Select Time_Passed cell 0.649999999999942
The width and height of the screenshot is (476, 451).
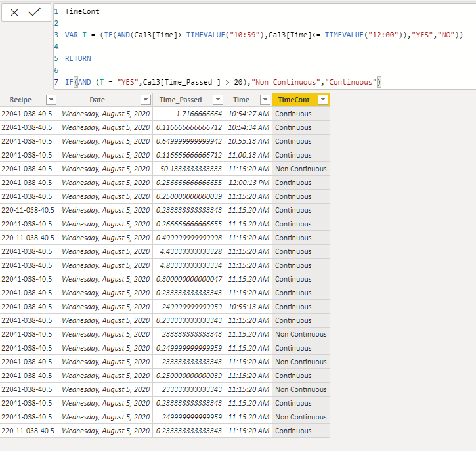tap(189, 141)
